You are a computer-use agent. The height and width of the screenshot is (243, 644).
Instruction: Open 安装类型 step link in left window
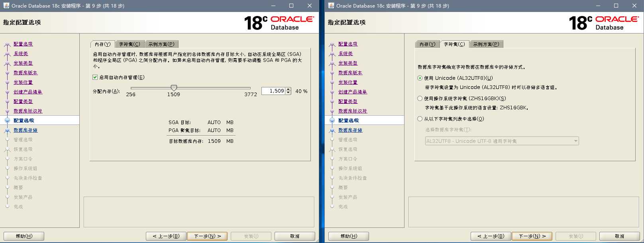(23, 63)
